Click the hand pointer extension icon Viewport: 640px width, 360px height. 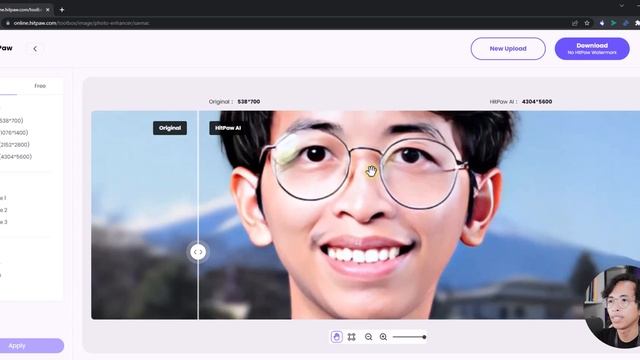pyautogui.click(x=602, y=23)
